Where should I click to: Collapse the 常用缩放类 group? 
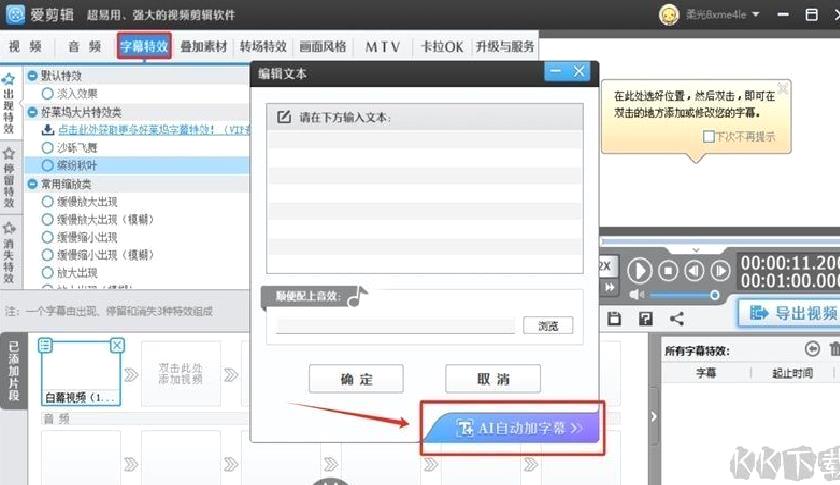(32, 184)
